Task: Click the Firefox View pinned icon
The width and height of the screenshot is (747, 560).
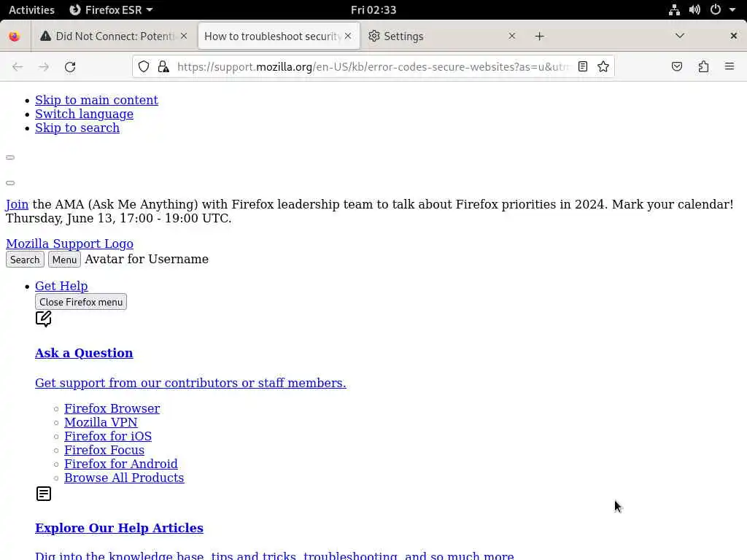Action: point(15,36)
